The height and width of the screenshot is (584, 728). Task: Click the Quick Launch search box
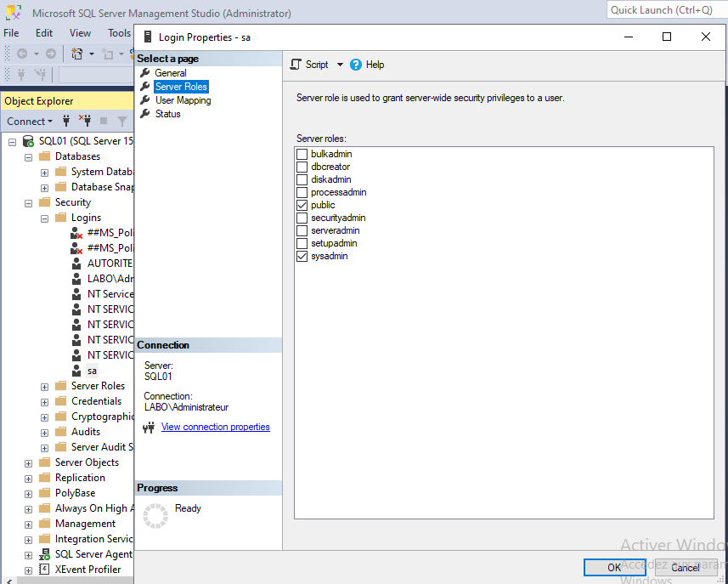point(666,10)
